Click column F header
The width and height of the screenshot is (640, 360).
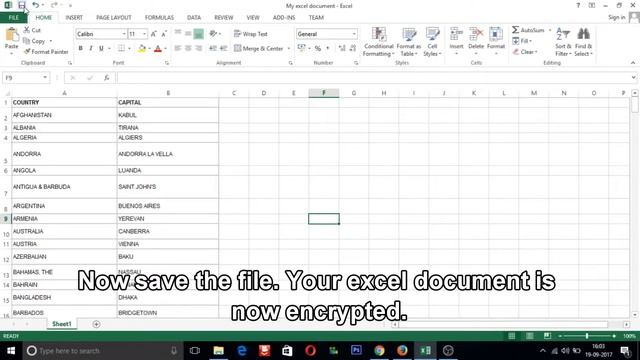click(x=324, y=93)
